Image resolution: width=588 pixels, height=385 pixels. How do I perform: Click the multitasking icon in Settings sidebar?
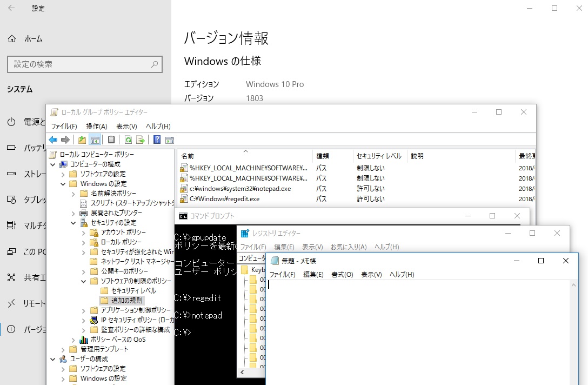click(12, 225)
